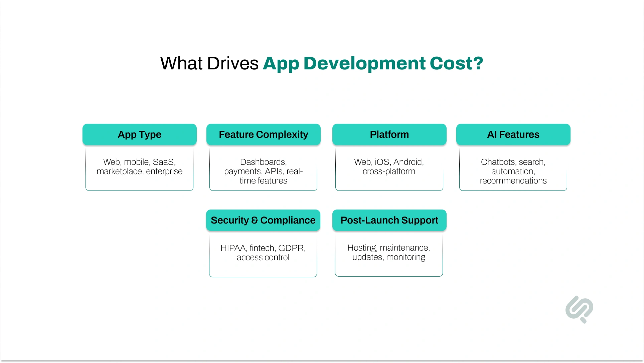
Task: Click the paperclip-style logo icon
Action: pyautogui.click(x=579, y=309)
